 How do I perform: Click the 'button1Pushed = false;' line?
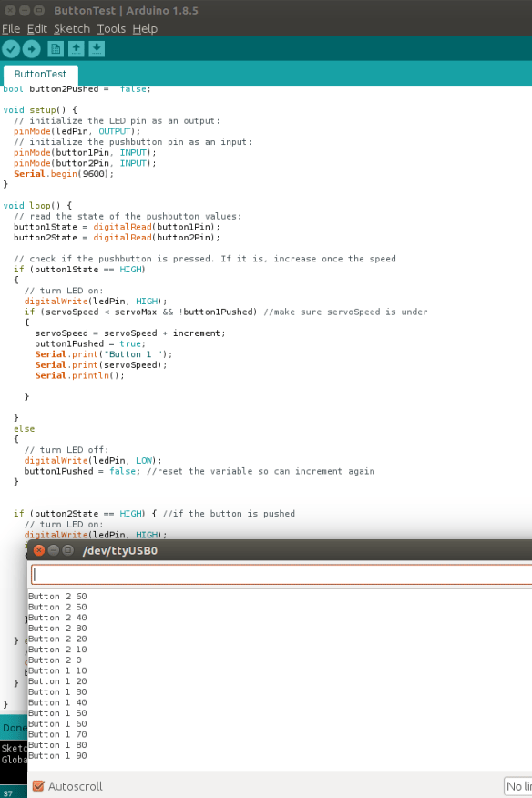coord(82,471)
